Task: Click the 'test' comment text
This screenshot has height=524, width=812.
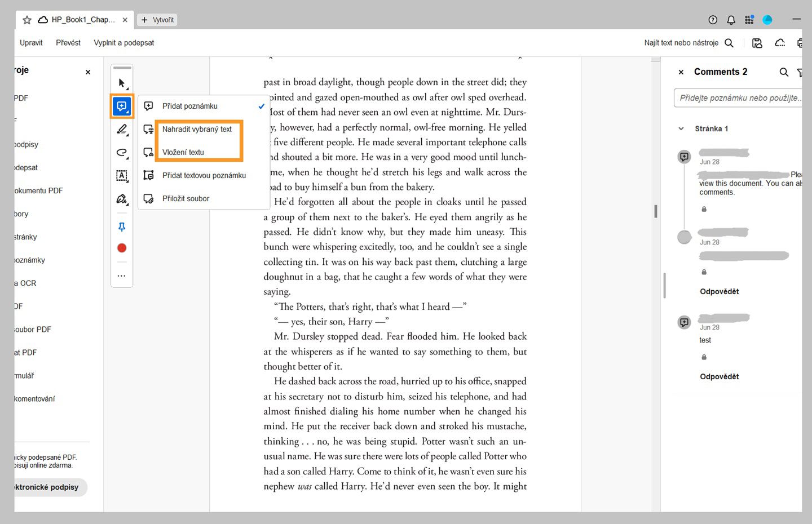Action: click(705, 340)
